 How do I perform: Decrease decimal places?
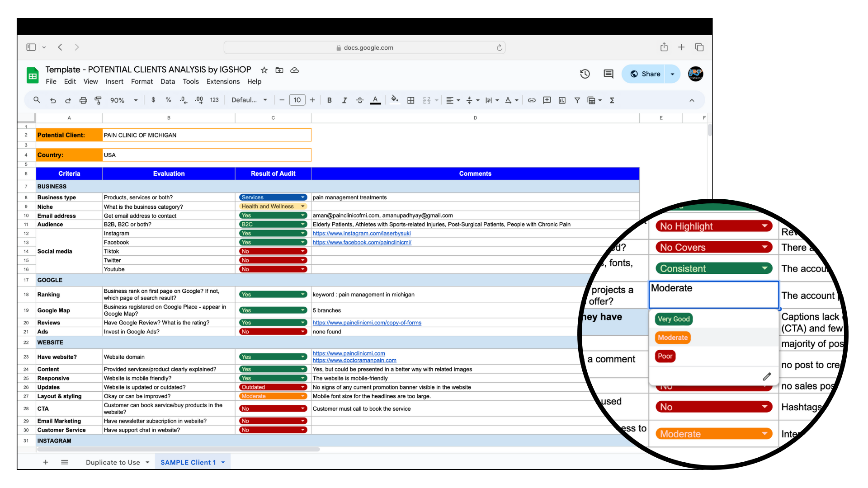click(183, 100)
